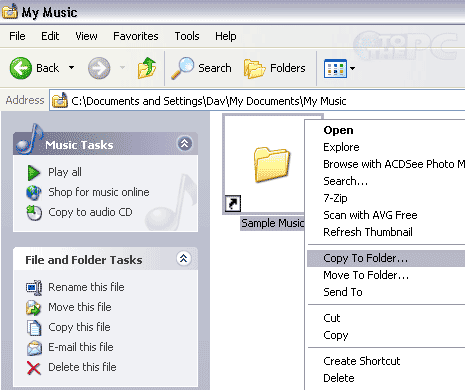Click the Copy to audio CD icon

pyautogui.click(x=34, y=212)
